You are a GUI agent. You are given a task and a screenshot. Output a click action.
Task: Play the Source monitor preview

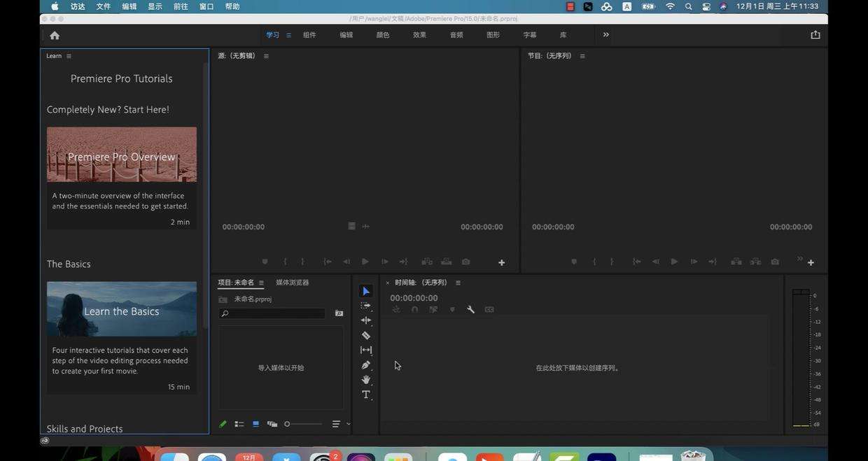click(365, 261)
